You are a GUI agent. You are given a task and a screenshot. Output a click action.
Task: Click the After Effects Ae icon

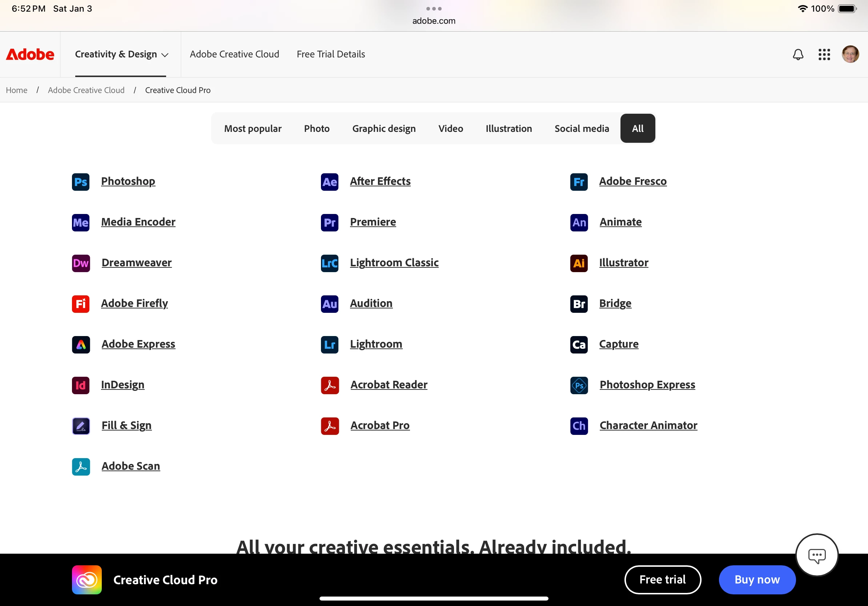[x=330, y=182]
